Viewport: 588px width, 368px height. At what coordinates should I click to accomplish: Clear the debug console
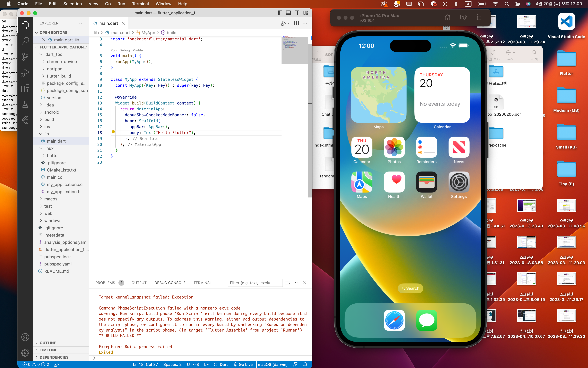288,283
